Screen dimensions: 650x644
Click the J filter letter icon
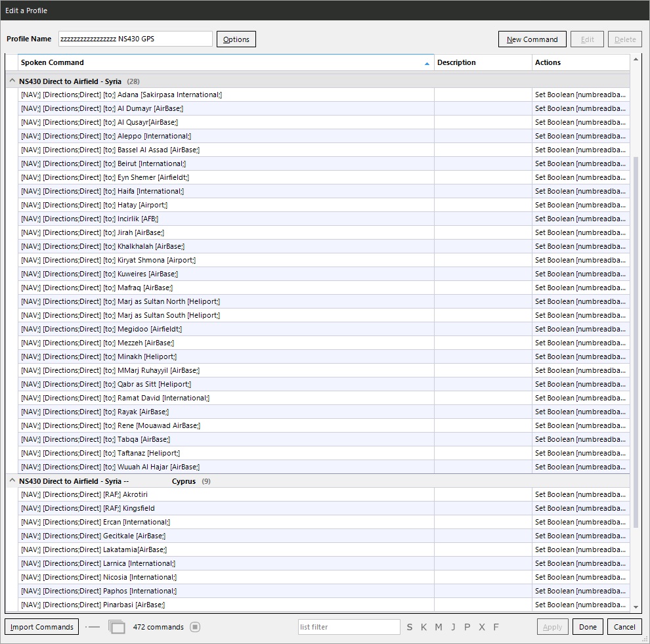tap(453, 627)
